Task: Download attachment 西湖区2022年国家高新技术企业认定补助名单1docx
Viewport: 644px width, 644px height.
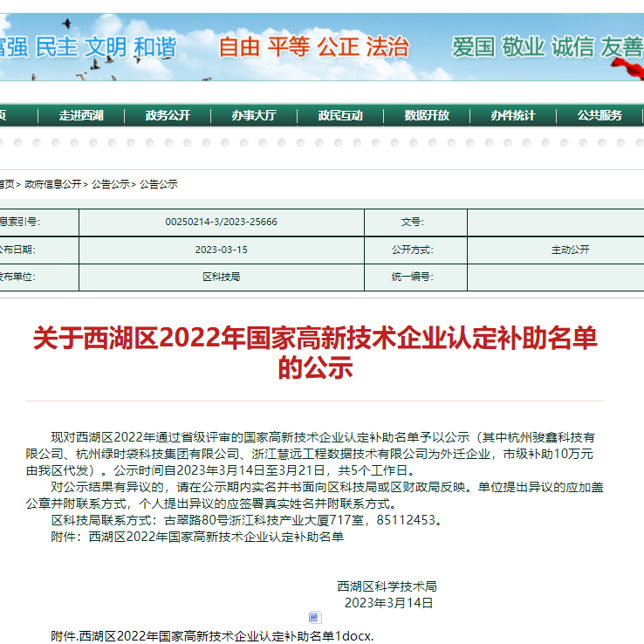Action: tap(212, 636)
